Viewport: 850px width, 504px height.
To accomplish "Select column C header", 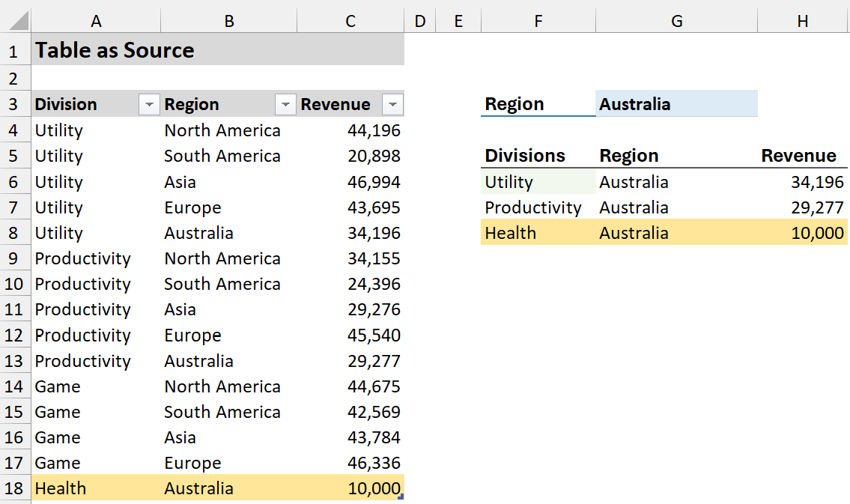I will pos(350,22).
